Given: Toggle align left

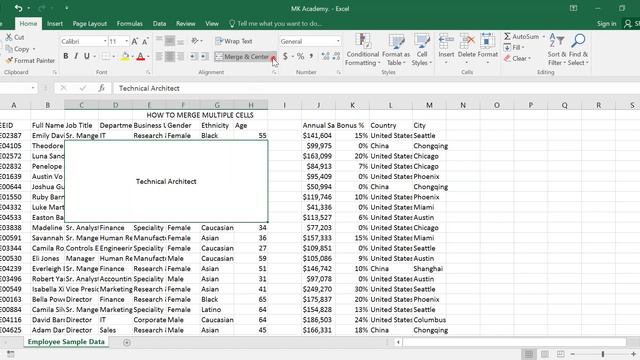Looking at the screenshot, I should coord(159,56).
